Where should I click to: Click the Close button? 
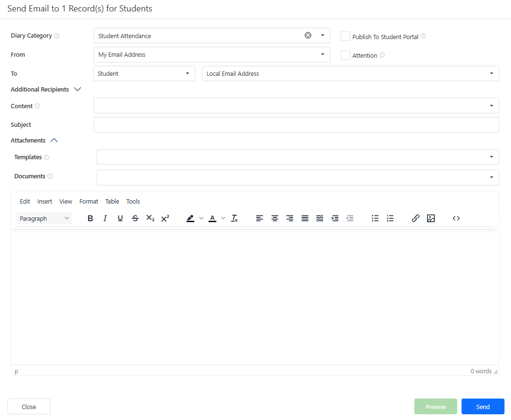(x=29, y=407)
